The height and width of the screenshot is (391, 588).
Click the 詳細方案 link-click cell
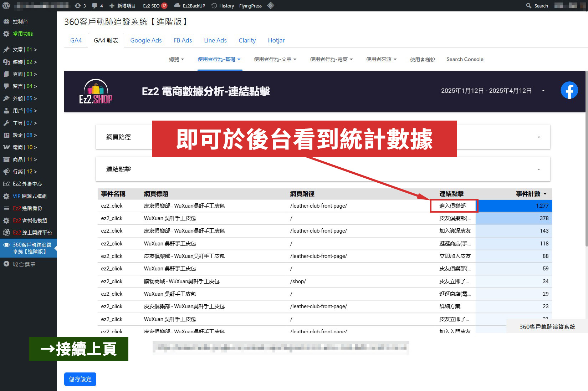450,306
